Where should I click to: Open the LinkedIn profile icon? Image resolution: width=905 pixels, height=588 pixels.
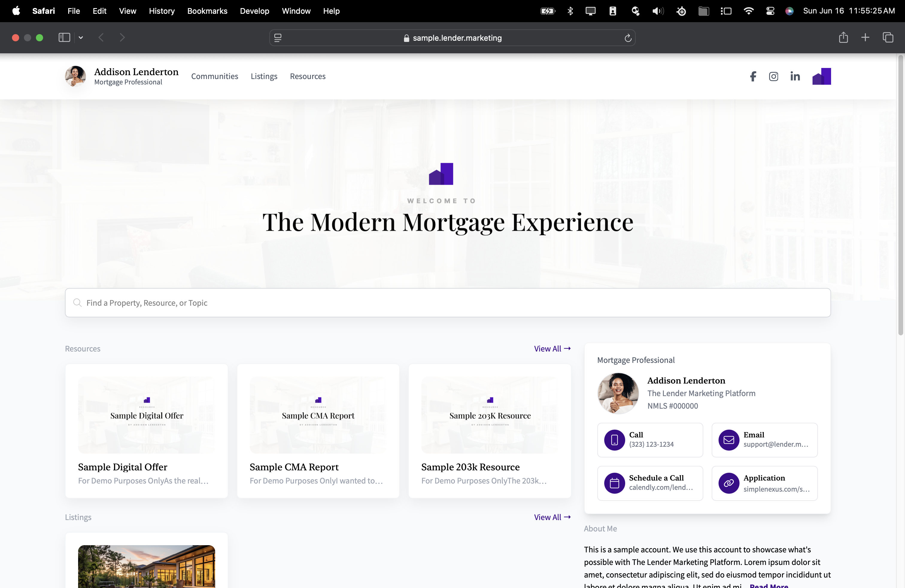[795, 76]
